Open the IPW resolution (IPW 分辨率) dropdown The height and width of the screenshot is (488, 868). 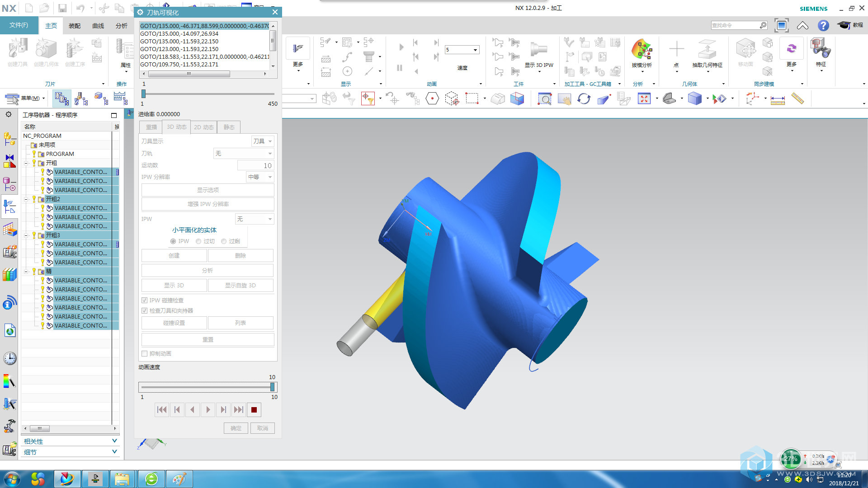pyautogui.click(x=260, y=177)
